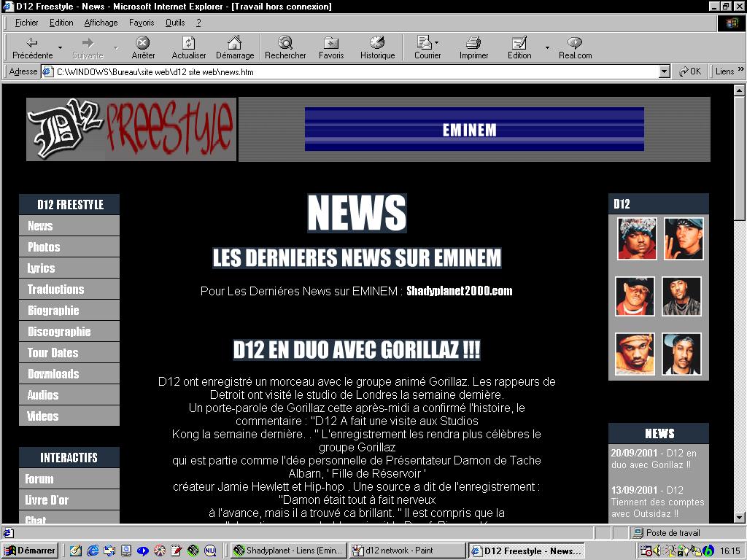Click the vertical scrollbar down arrow
The image size is (747, 560).
[x=739, y=518]
